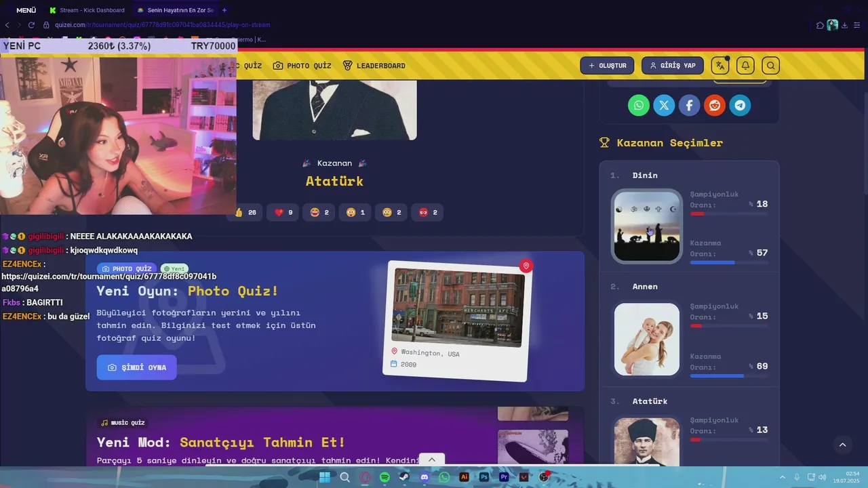
Task: Open browser downloads icon
Action: click(844, 25)
